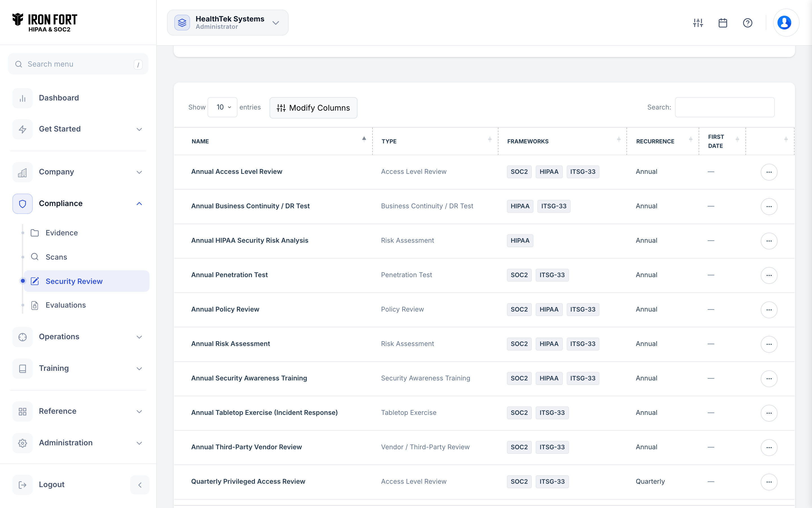Open the Show 10 entries dropdown
This screenshot has width=812, height=508.
[222, 107]
